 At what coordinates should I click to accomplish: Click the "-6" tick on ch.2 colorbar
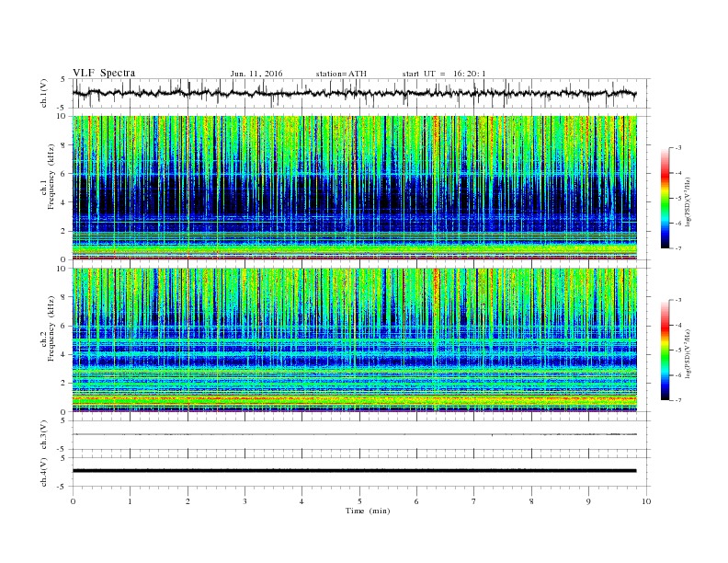678,375
